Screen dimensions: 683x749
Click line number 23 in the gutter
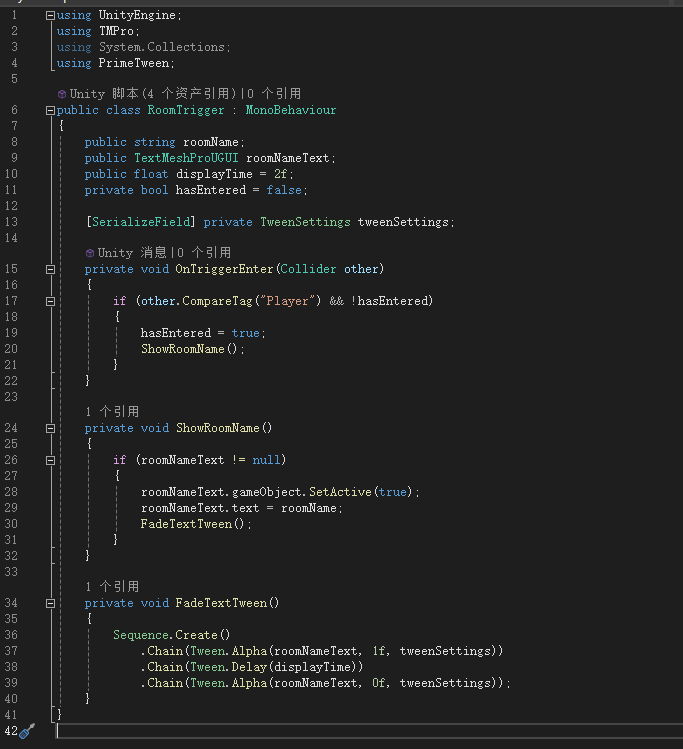pos(11,397)
